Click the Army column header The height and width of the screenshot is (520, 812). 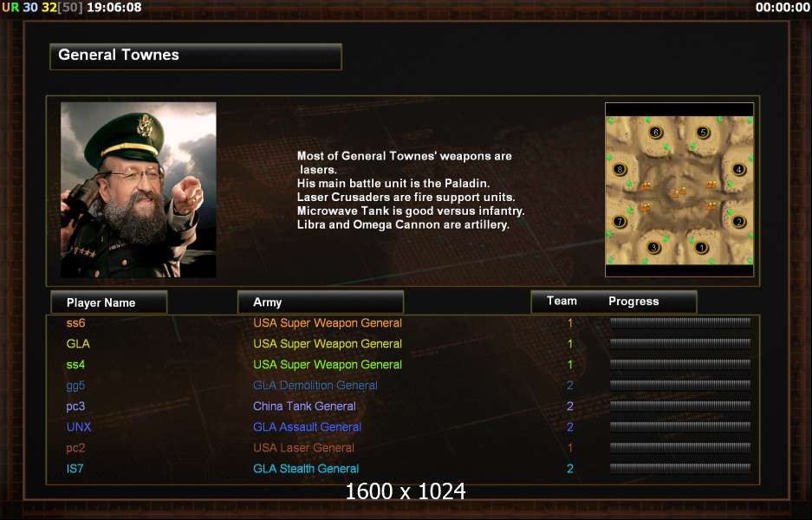coord(320,302)
